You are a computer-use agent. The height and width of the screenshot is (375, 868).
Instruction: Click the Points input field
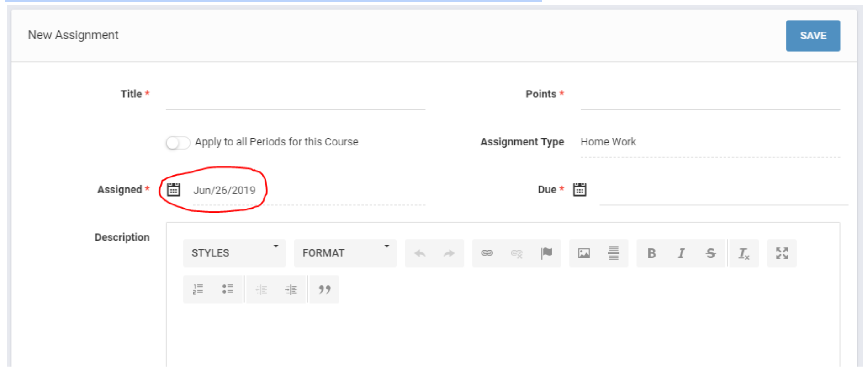709,96
